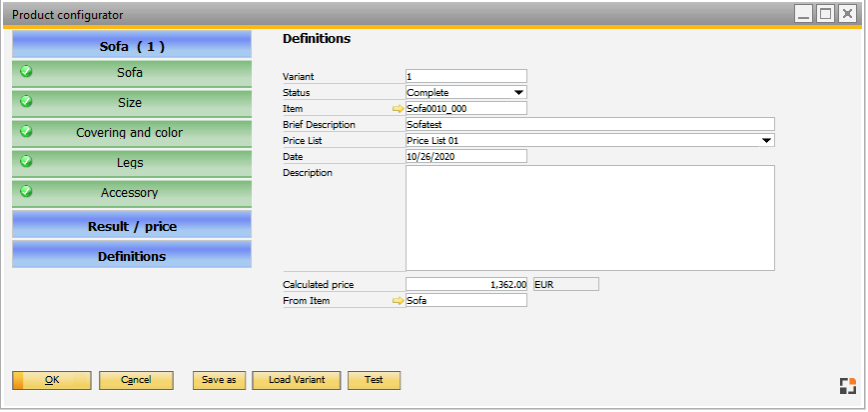
Task: Click the green checkmark icon beside Sofa
Action: point(27,72)
